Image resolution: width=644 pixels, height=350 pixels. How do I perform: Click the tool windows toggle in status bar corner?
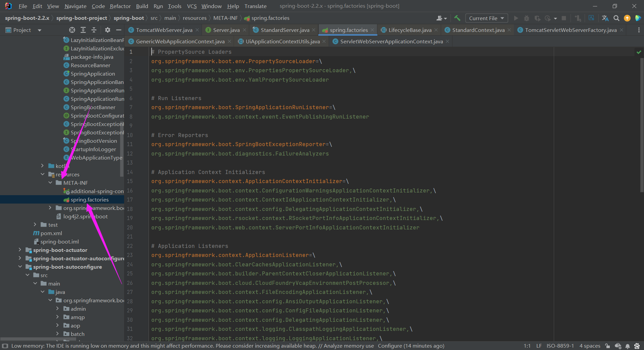pos(5,346)
